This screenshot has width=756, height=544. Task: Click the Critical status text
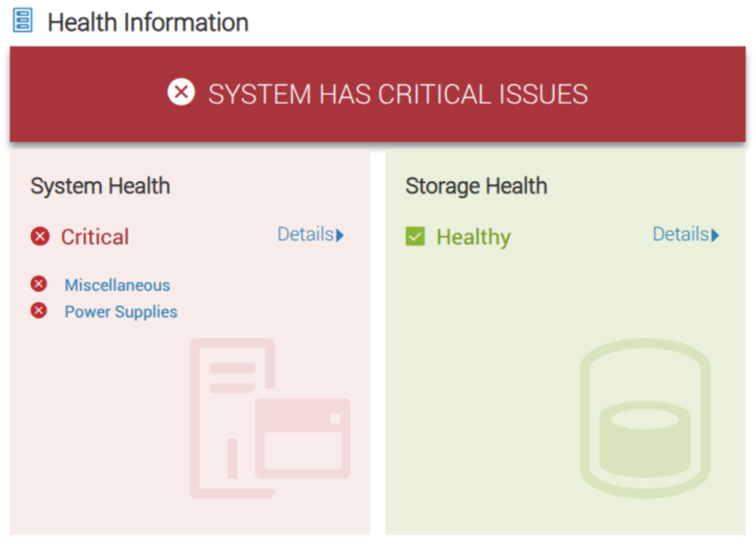coord(95,237)
